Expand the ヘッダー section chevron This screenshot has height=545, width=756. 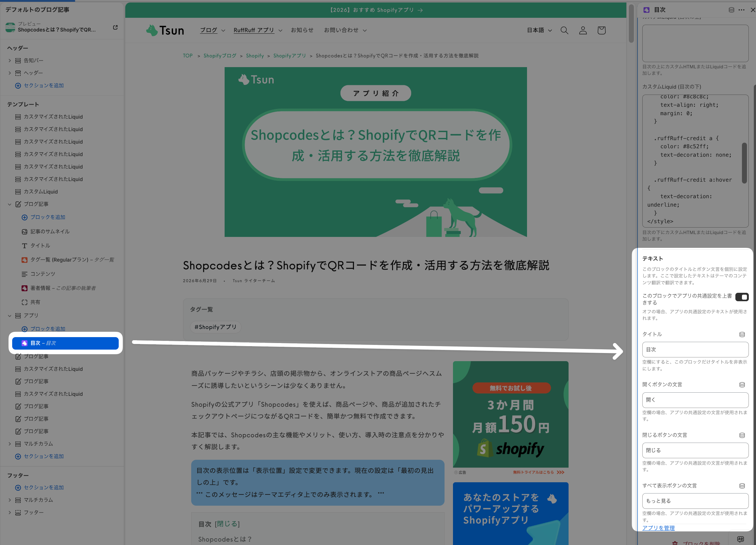pyautogui.click(x=10, y=73)
